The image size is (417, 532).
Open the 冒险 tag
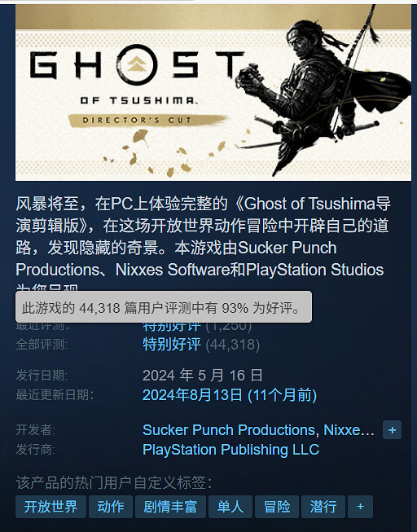[277, 507]
